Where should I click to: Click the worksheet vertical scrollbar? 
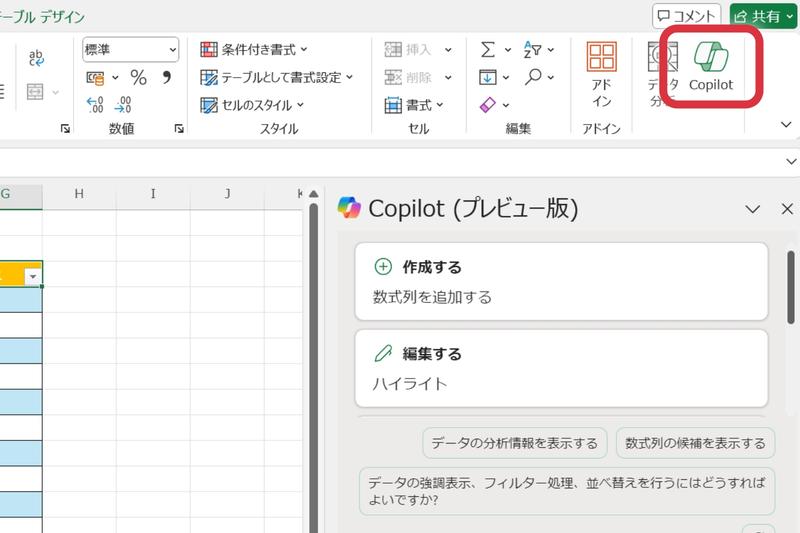(314, 367)
